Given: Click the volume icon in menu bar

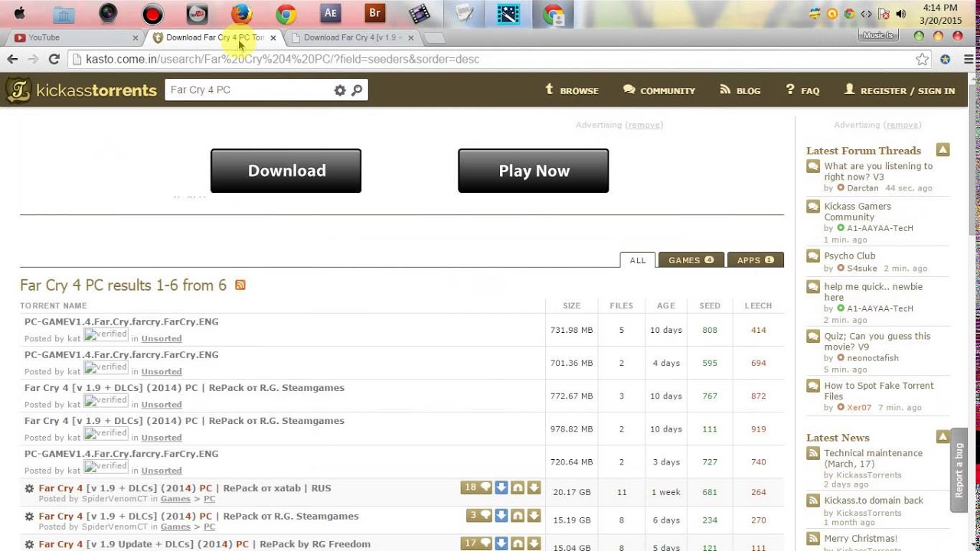Looking at the screenshot, I should pyautogui.click(x=901, y=14).
